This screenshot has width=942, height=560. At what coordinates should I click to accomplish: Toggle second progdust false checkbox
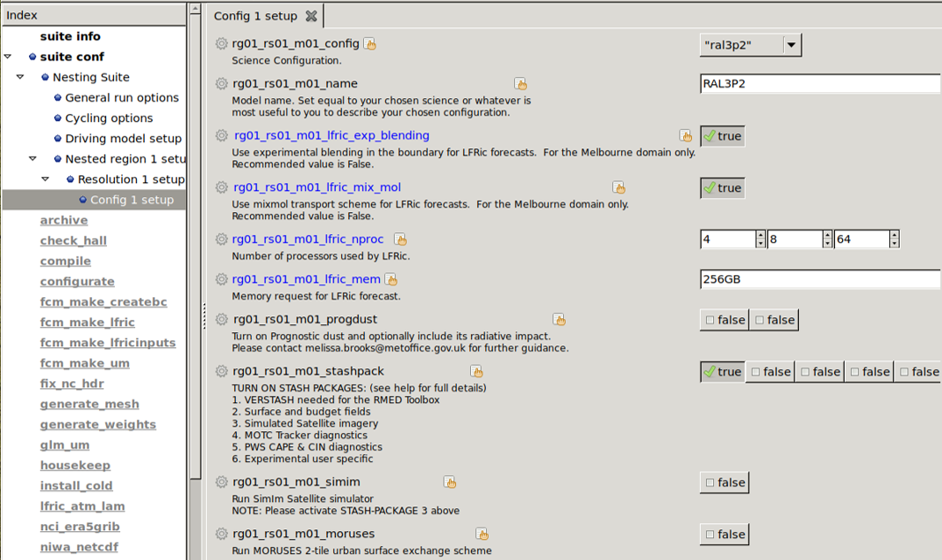click(774, 320)
